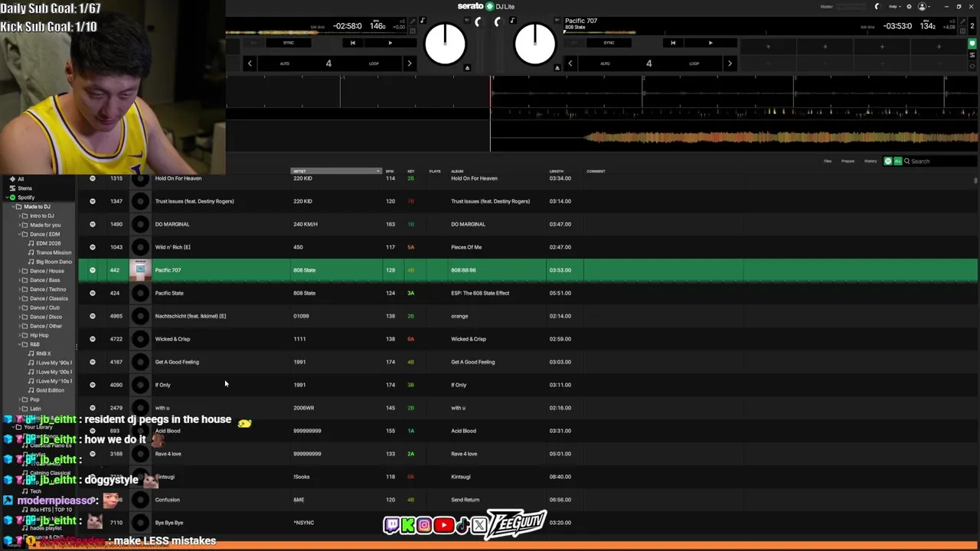Toggle AUTO loop on left deck

coord(284,64)
